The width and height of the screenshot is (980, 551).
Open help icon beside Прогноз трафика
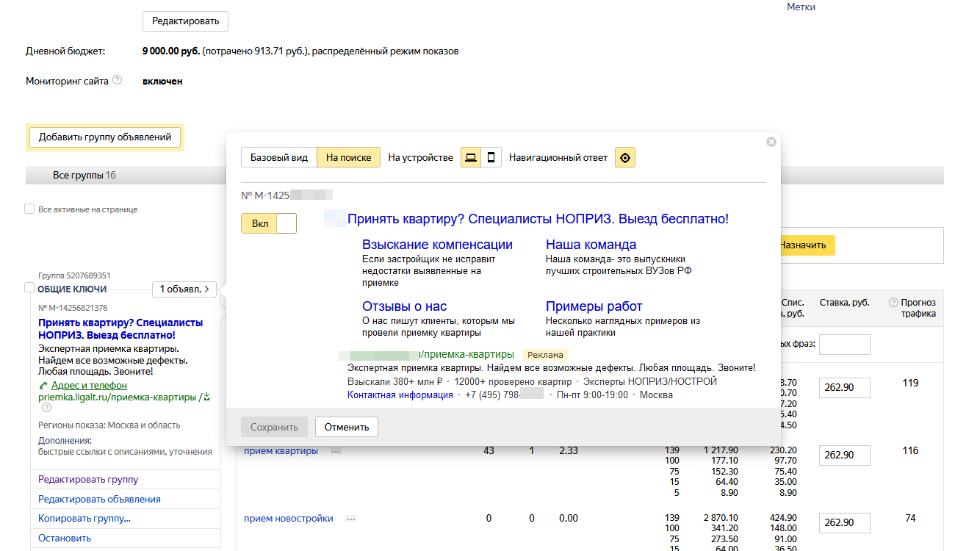pyautogui.click(x=893, y=302)
